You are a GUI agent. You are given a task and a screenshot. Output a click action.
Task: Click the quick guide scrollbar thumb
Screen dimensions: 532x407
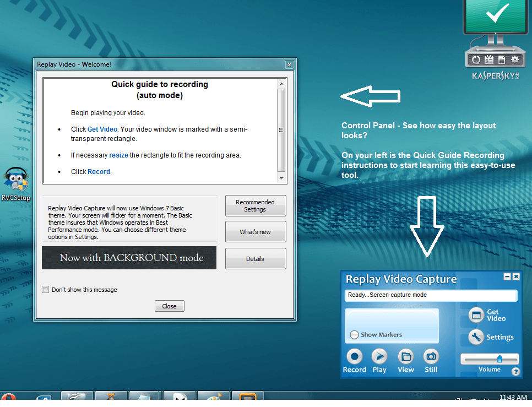point(281,130)
